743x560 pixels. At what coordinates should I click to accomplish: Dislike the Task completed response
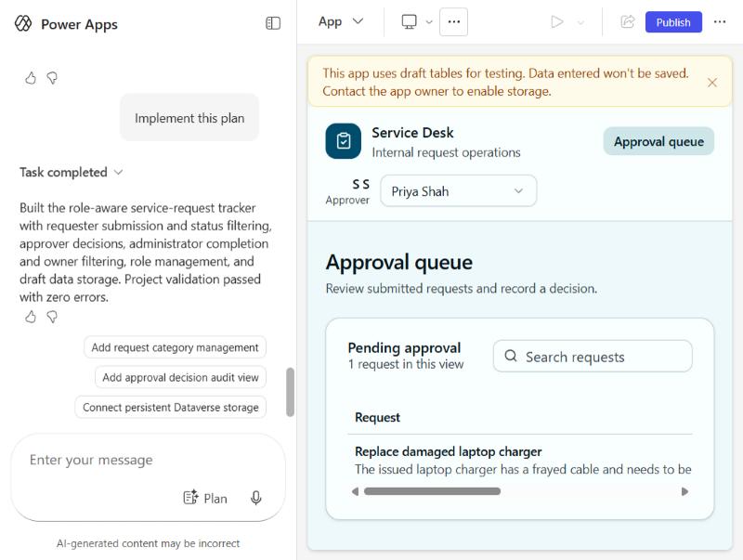point(52,317)
